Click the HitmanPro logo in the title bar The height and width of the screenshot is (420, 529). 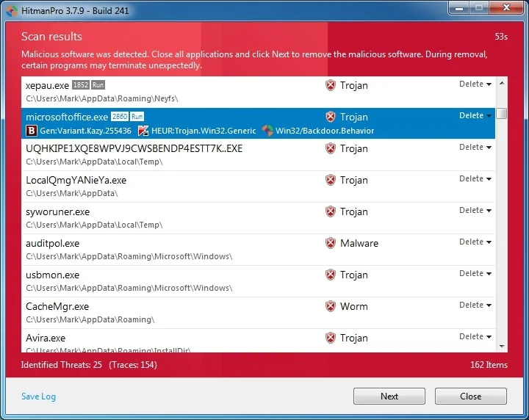[12, 11]
